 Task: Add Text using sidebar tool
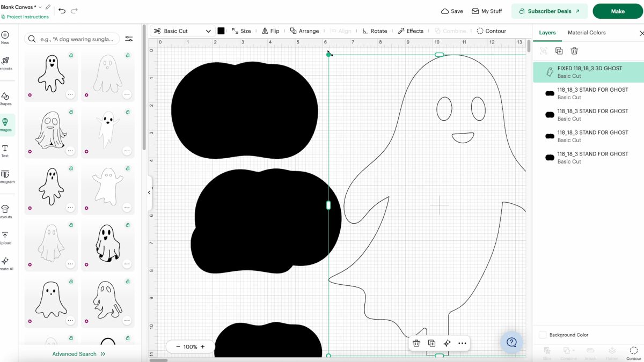[5, 151]
